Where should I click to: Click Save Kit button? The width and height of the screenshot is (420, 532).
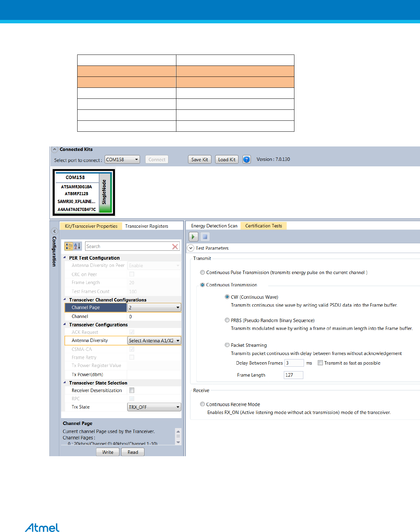[200, 159]
